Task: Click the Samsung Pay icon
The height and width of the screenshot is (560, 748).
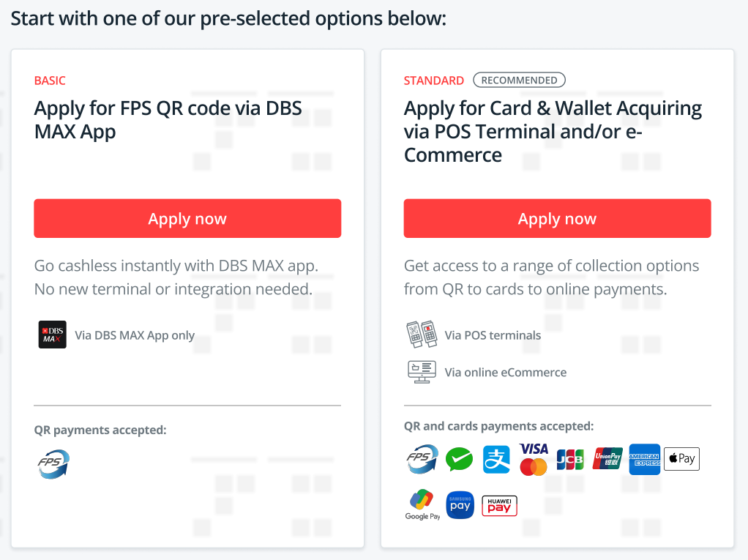Action: 460,505
